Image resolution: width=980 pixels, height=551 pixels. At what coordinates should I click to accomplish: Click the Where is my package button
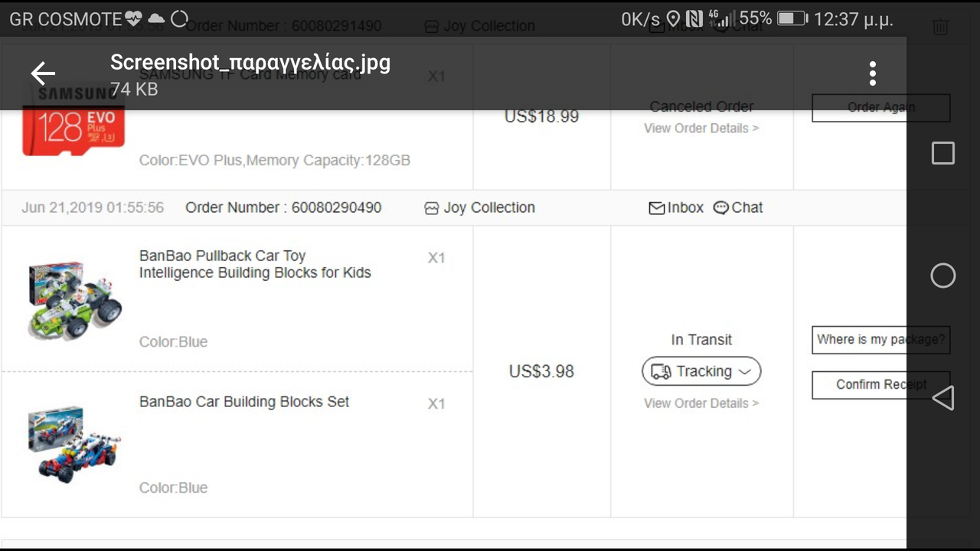click(x=880, y=340)
